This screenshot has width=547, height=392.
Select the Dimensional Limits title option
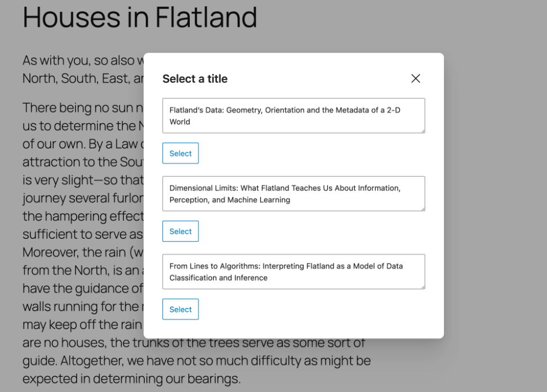pos(180,231)
